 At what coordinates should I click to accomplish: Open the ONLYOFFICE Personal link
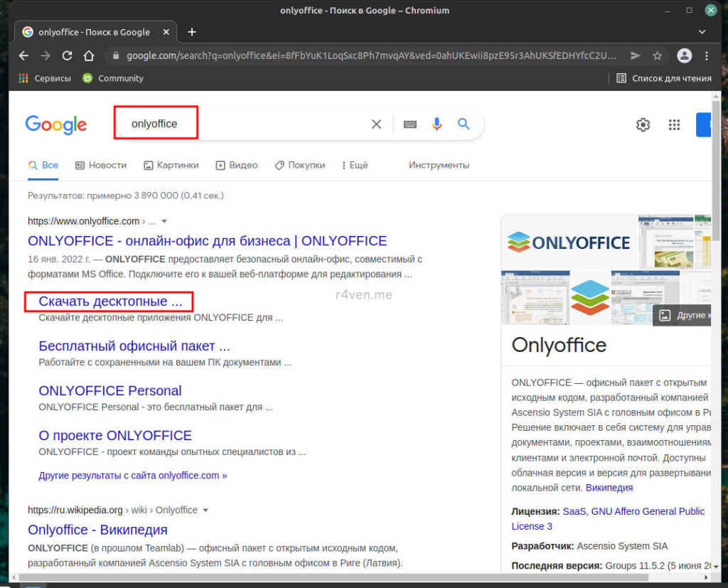pyautogui.click(x=110, y=390)
